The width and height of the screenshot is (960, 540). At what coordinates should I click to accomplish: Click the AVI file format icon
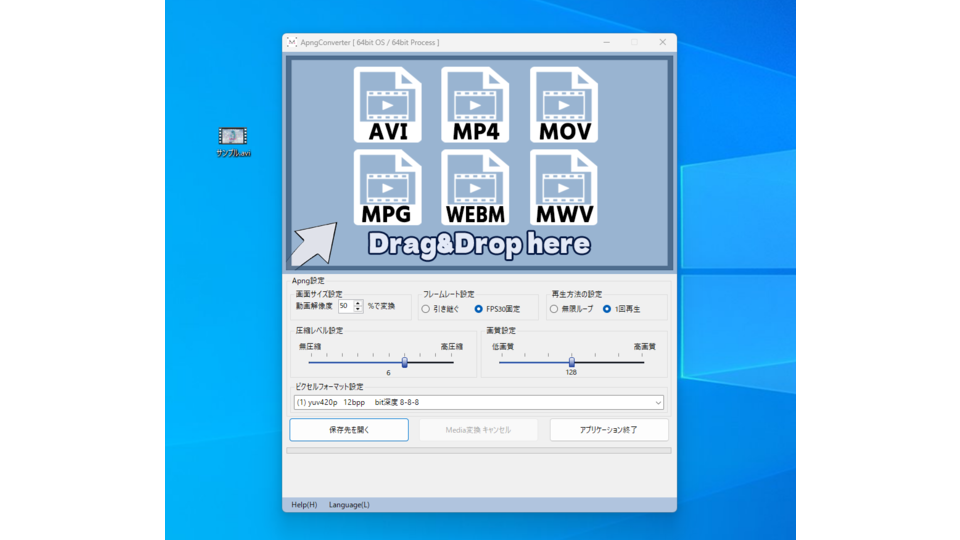point(388,105)
